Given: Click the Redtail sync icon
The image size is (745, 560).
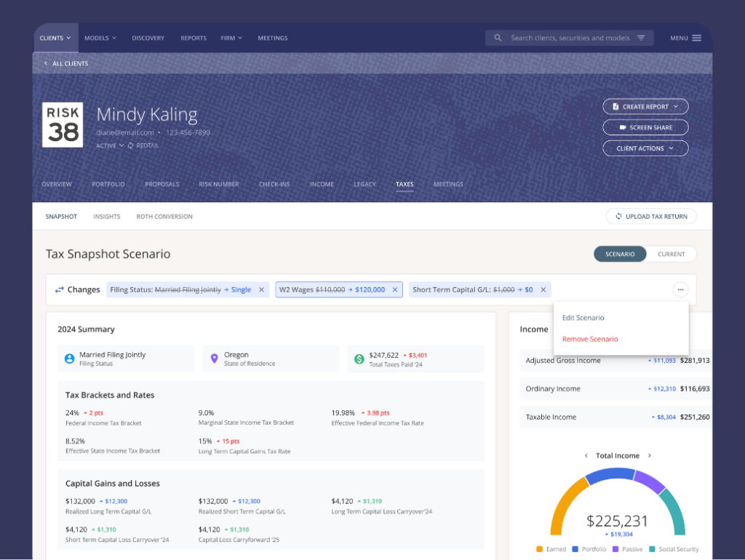Looking at the screenshot, I should 130,145.
